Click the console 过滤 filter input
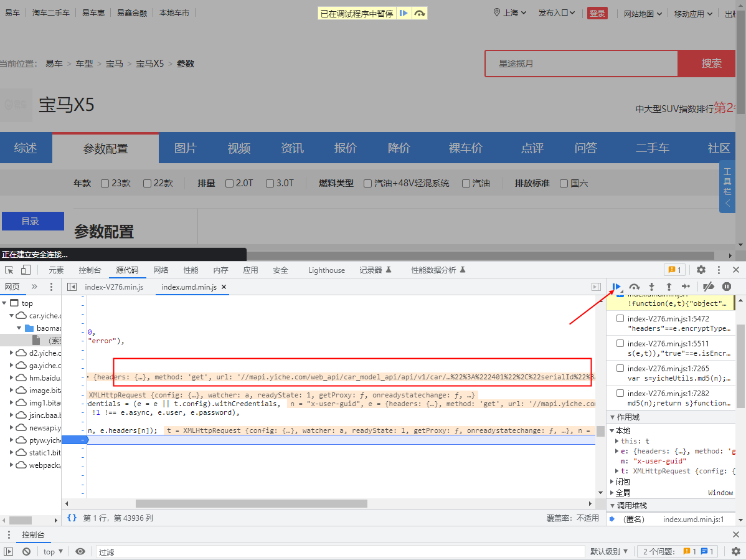The height and width of the screenshot is (560, 746). click(x=340, y=551)
